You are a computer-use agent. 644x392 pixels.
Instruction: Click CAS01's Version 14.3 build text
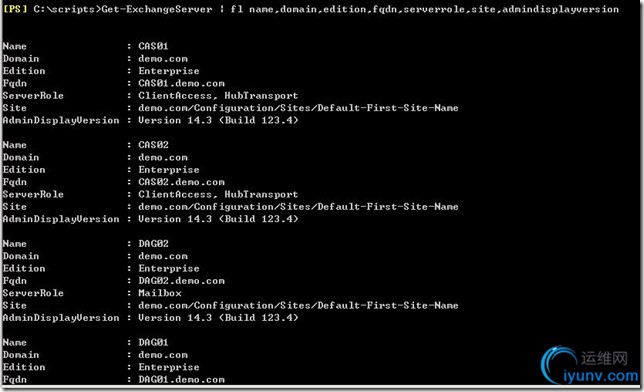tap(218, 120)
